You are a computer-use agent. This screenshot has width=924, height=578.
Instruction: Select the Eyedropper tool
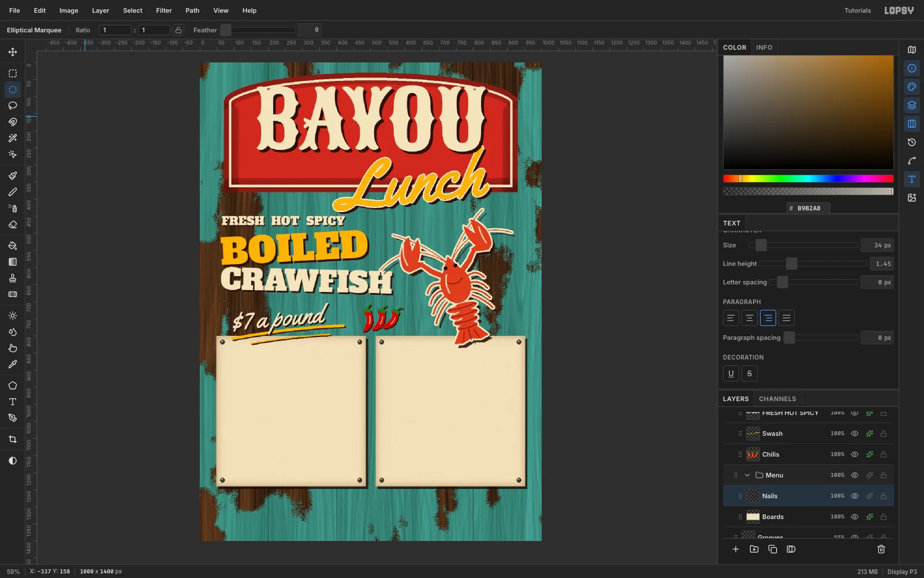pyautogui.click(x=13, y=364)
